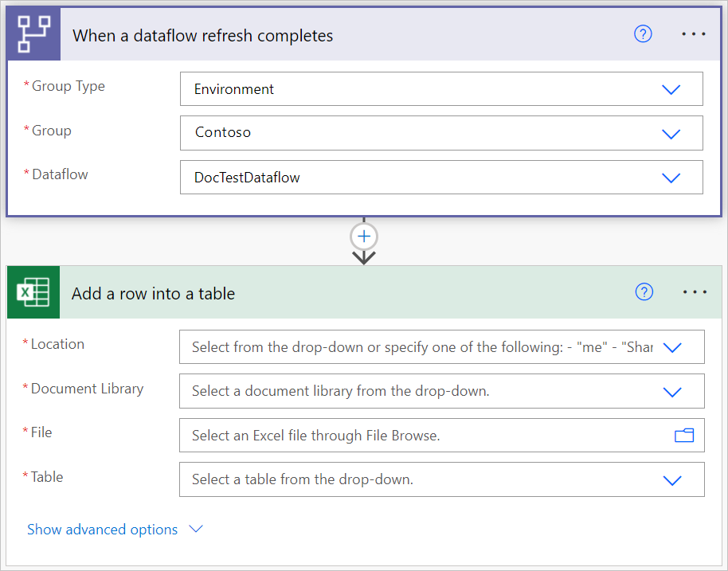
Task: Click into the File input field
Action: click(x=422, y=436)
